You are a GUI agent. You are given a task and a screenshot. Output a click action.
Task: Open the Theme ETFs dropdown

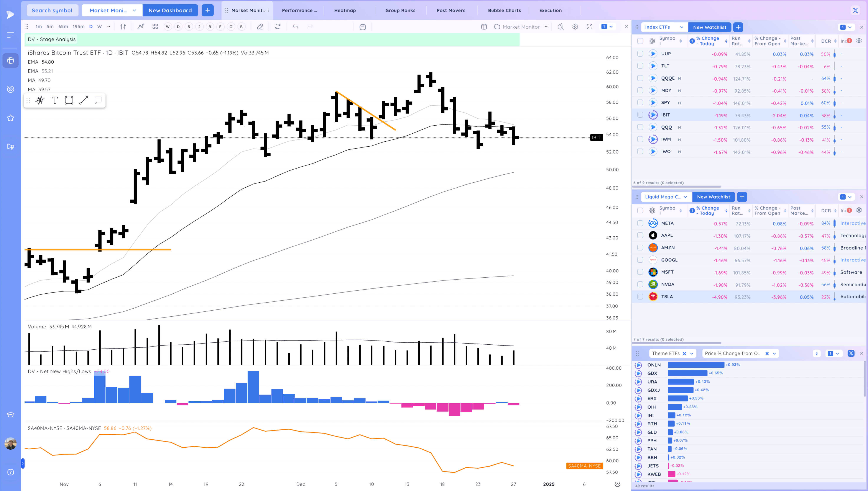coord(692,354)
